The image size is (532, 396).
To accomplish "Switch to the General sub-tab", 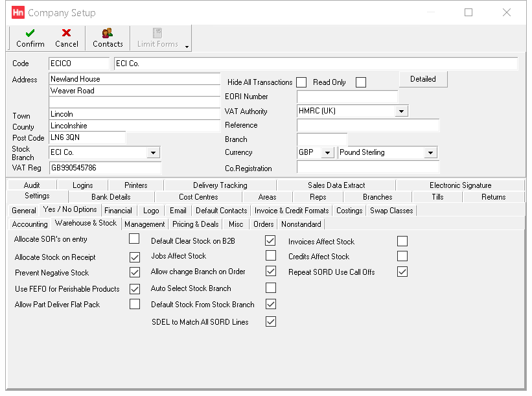I will click(24, 211).
